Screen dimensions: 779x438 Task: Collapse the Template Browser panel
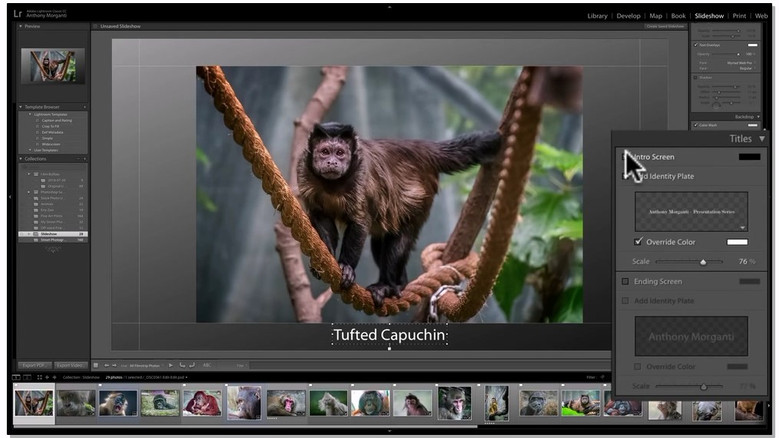[21, 105]
